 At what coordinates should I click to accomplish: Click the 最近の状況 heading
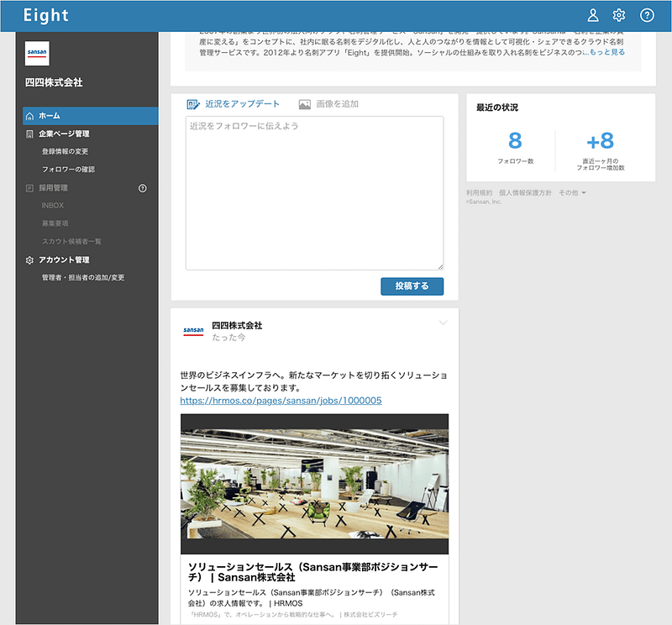[x=497, y=108]
